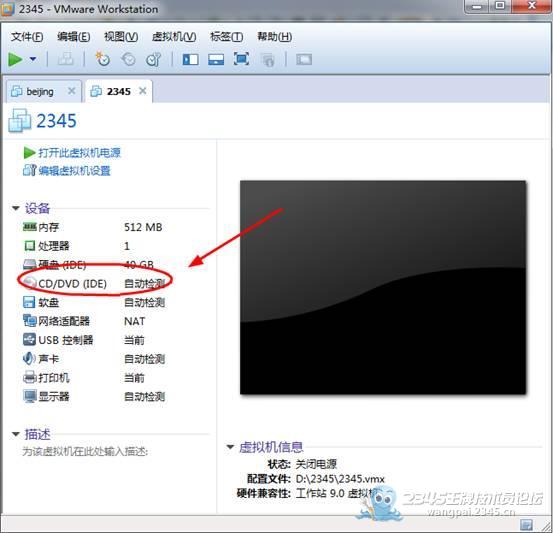The width and height of the screenshot is (553, 533).
Task: Select the CD/DVD (IDE) device row
Action: [x=93, y=283]
